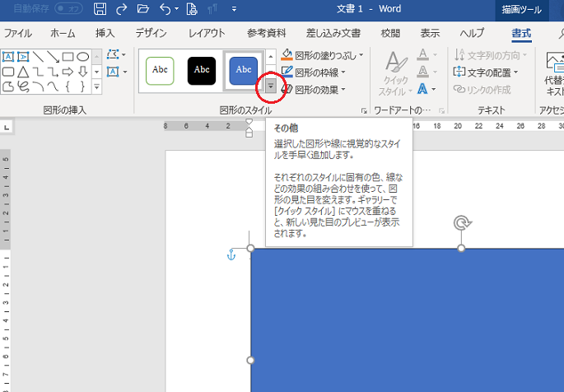The image size is (564, 392).
Task: Select the triangle shape in shapes gallery
Action: [22, 72]
